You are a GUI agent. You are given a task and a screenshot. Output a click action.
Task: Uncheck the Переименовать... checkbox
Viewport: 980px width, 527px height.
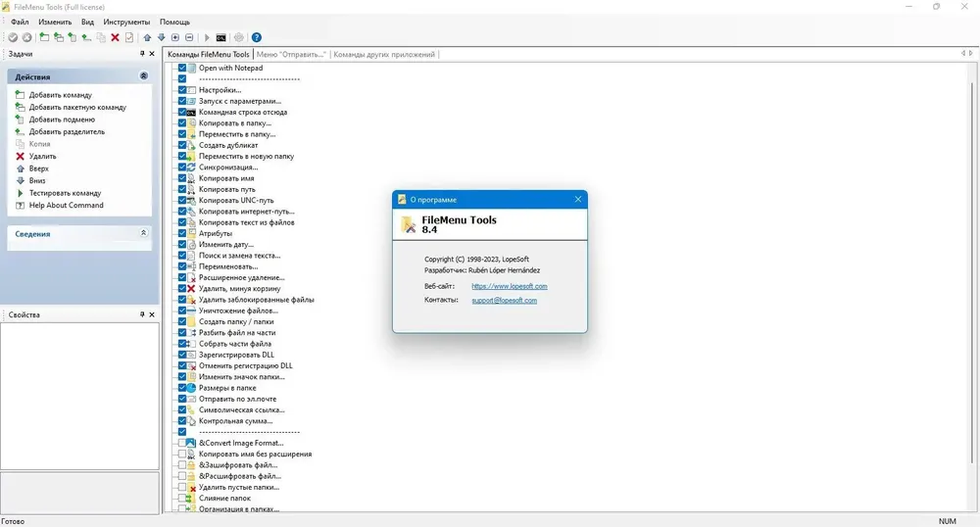[x=182, y=266]
